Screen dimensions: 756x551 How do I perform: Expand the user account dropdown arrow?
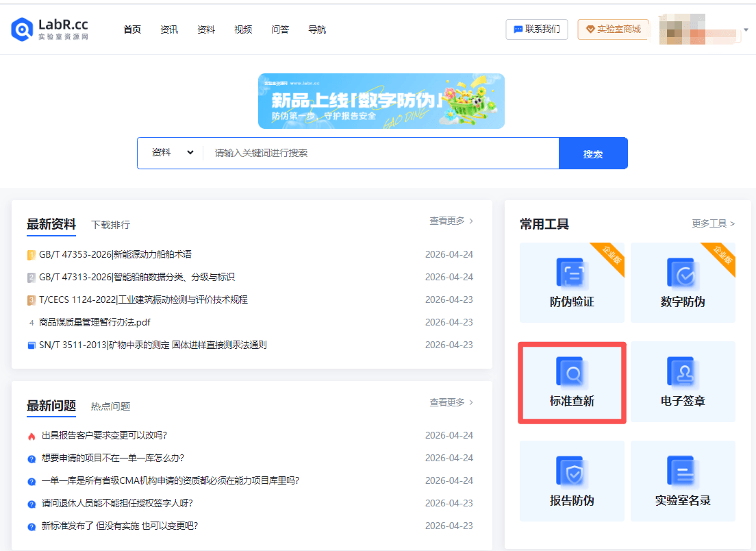pyautogui.click(x=746, y=30)
